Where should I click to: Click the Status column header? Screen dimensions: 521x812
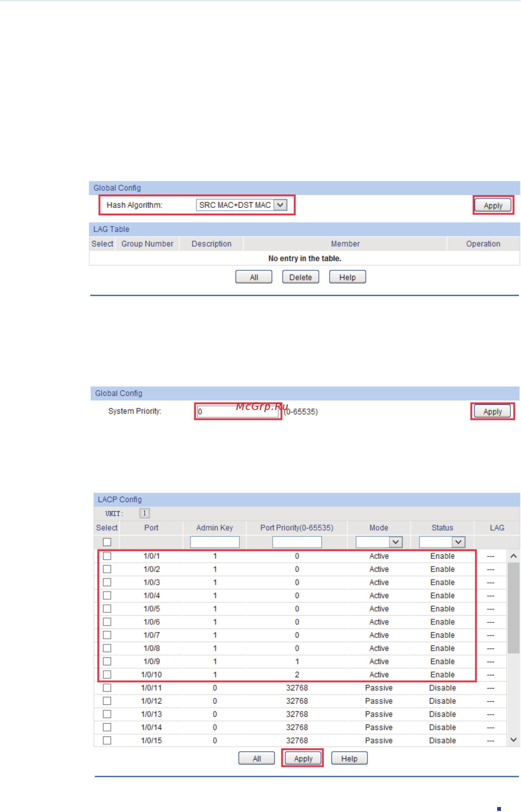[442, 528]
